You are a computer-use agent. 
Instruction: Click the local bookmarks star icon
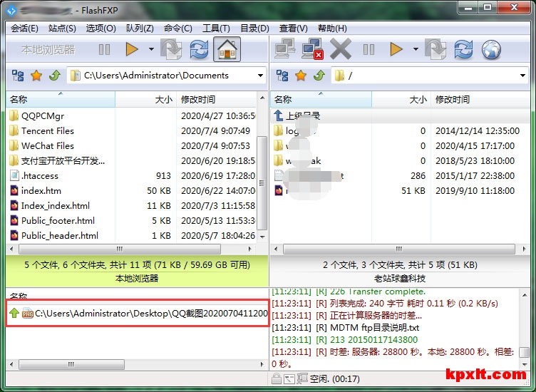[x=36, y=76]
